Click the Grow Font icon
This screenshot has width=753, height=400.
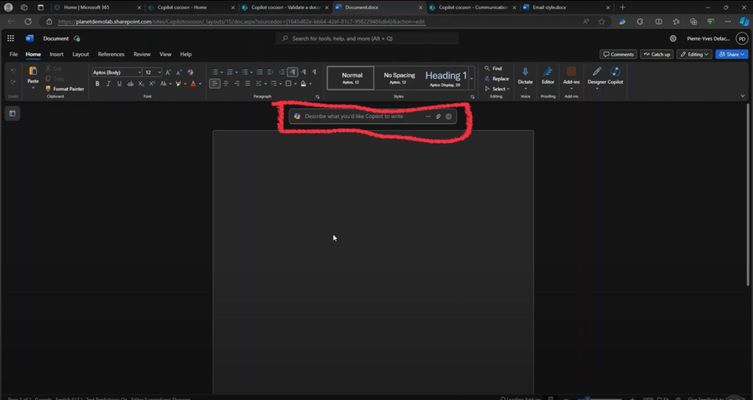168,73
